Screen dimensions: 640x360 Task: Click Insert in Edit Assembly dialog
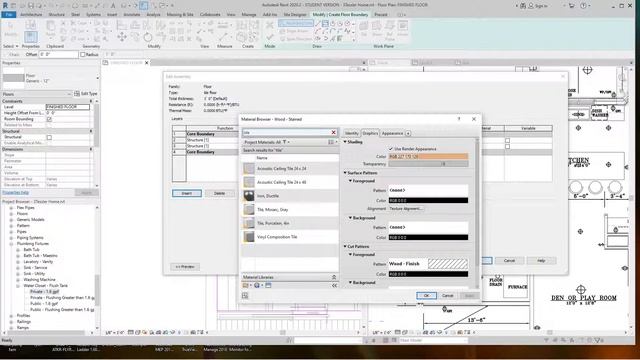click(x=187, y=193)
